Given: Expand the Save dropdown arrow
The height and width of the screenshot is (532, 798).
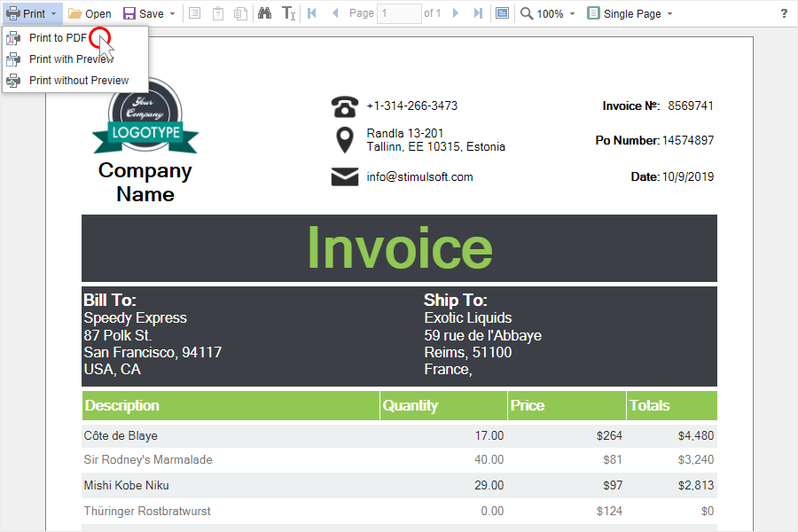Looking at the screenshot, I should pos(172,14).
